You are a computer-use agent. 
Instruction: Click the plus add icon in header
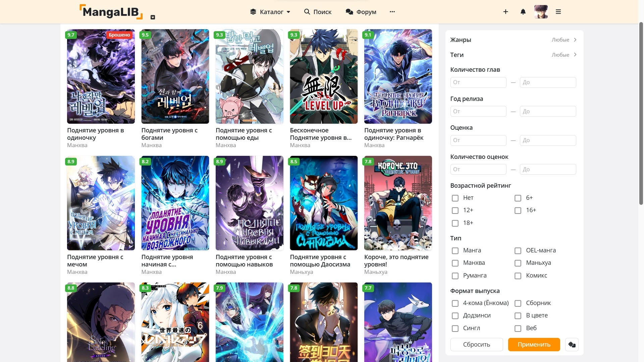(505, 12)
